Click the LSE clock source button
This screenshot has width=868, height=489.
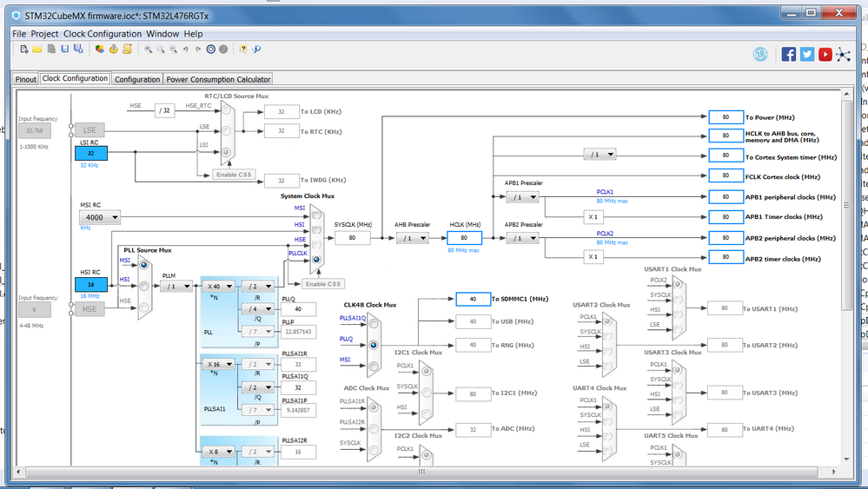click(x=89, y=130)
